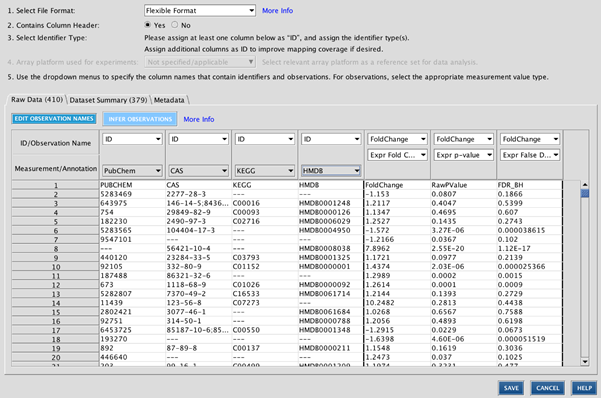Select row header 1

click(x=56, y=185)
